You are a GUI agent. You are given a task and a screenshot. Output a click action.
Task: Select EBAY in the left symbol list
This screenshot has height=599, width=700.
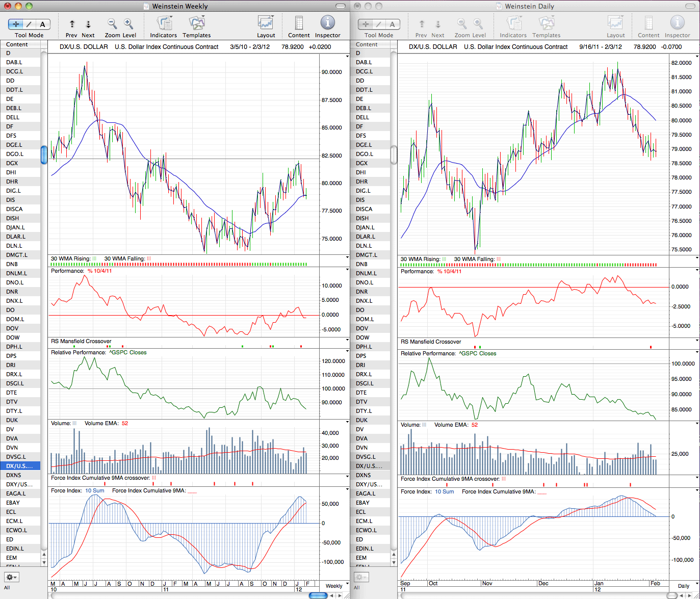pos(13,503)
